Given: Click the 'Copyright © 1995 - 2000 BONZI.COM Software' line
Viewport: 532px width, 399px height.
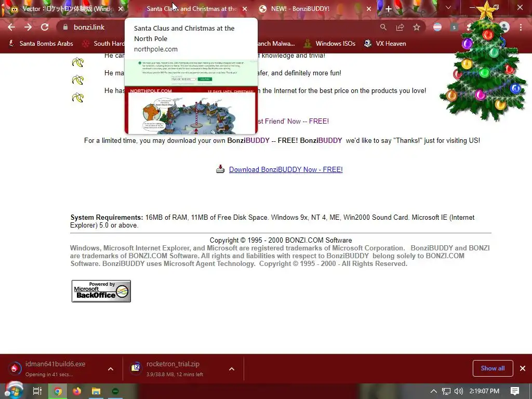Looking at the screenshot, I should coord(281,240).
